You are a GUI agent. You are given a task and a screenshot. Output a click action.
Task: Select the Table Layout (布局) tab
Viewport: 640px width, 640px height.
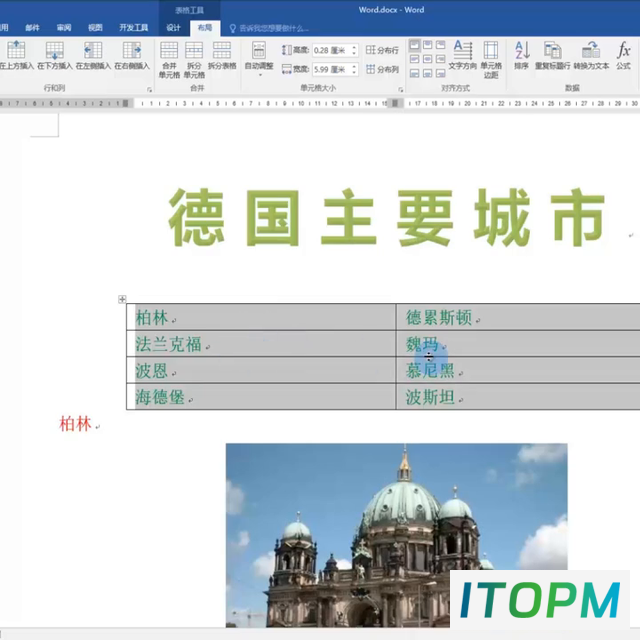tap(204, 28)
